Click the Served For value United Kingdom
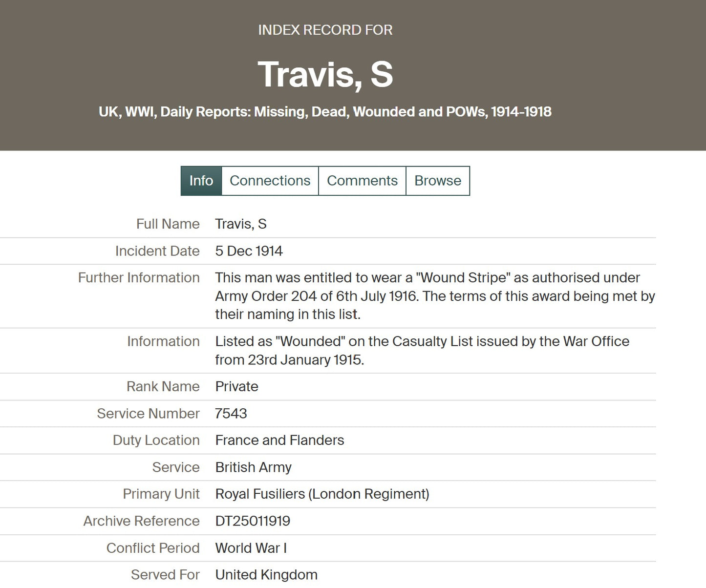706x588 pixels. point(266,575)
